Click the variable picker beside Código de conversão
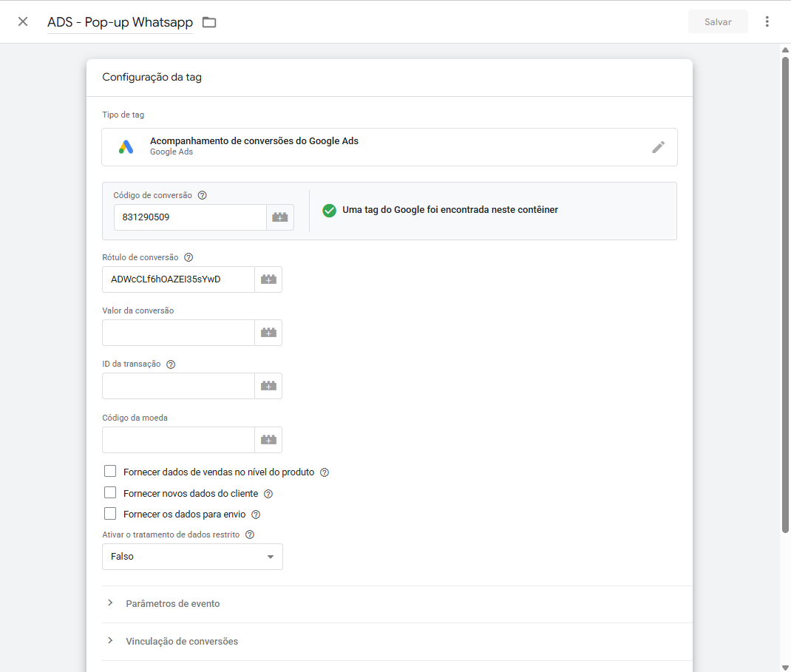This screenshot has width=791, height=672. click(x=279, y=217)
